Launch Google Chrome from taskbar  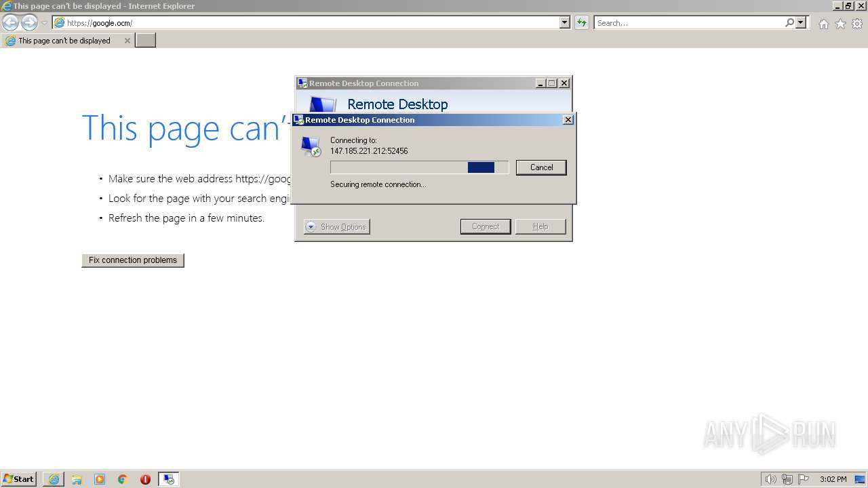[123, 479]
